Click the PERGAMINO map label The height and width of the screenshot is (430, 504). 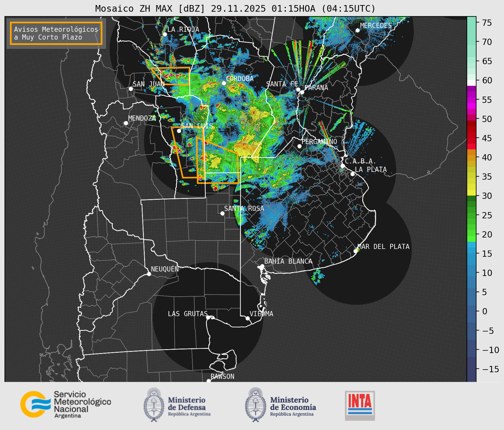319,142
